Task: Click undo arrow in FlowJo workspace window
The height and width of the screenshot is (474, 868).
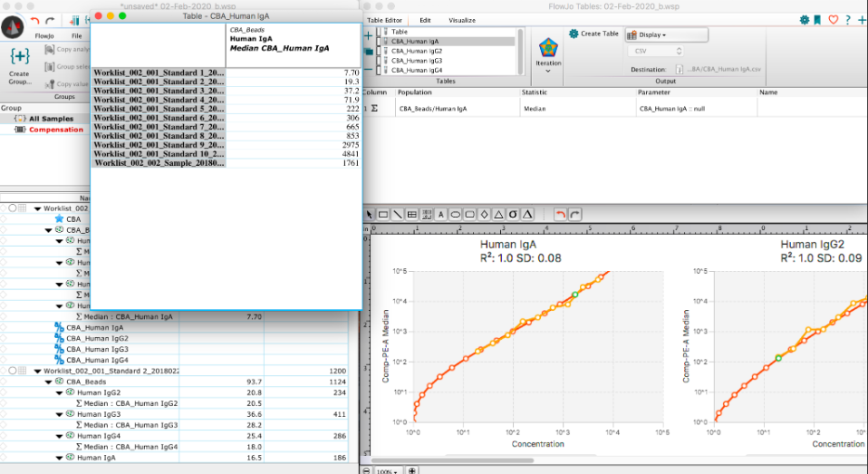Action: pos(34,21)
